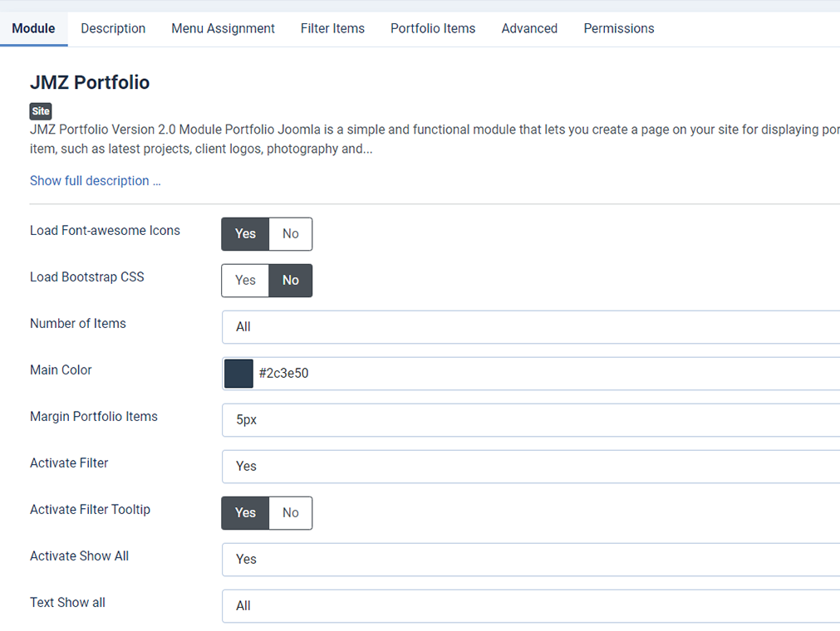
Task: Click the Load Bootstrap CSS label
Action: [86, 277]
